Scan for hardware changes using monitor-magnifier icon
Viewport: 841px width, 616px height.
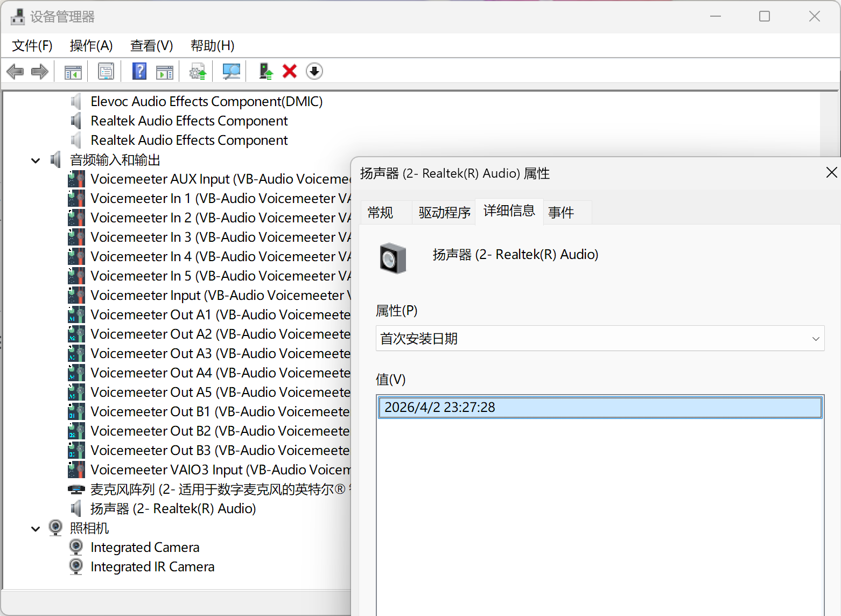(x=231, y=71)
